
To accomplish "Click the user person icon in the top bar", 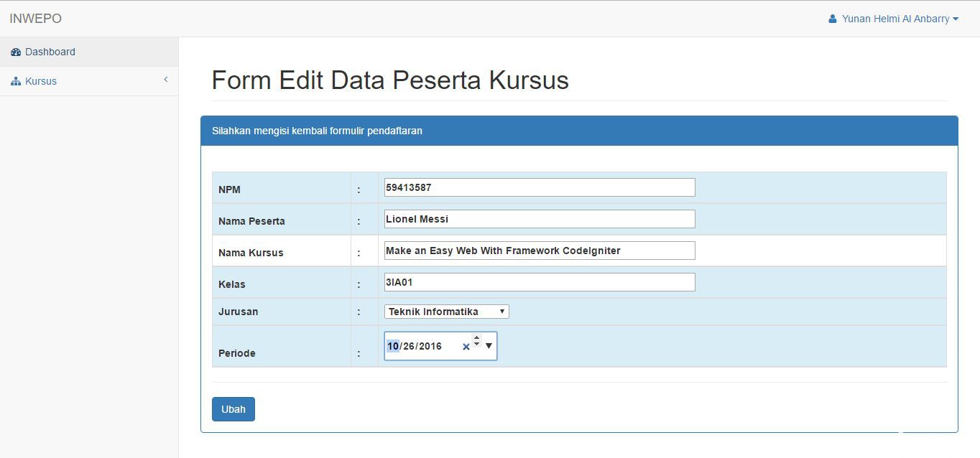I will click(x=831, y=19).
